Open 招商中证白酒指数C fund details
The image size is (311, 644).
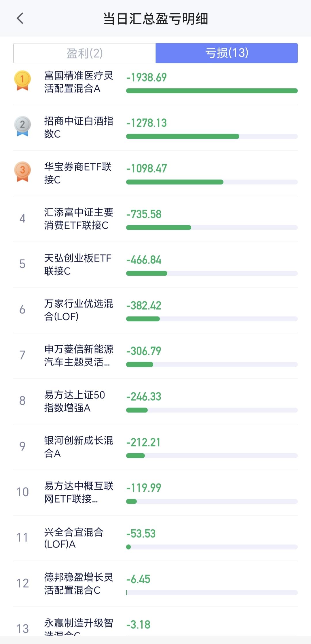click(x=78, y=127)
